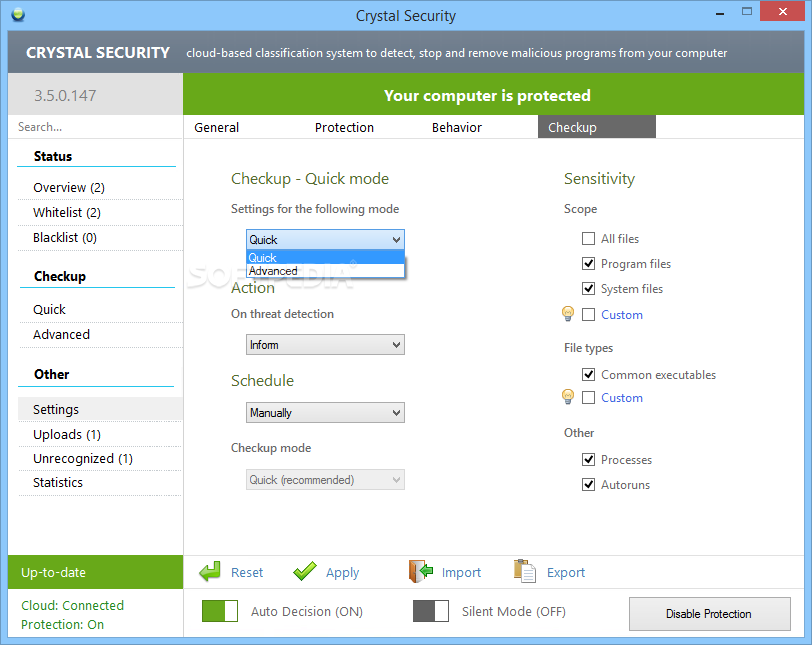Click the Cloud: Connected status text
Screen dimensions: 812x645
point(72,605)
